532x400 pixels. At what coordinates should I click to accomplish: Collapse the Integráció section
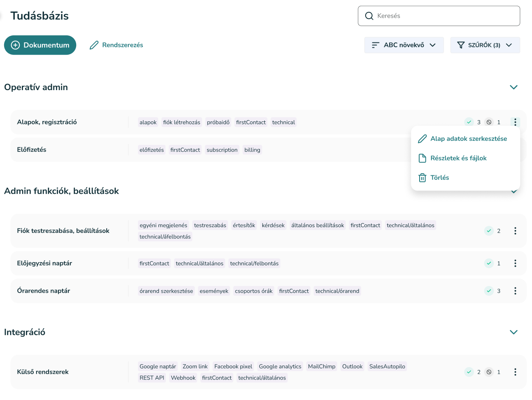click(x=513, y=332)
